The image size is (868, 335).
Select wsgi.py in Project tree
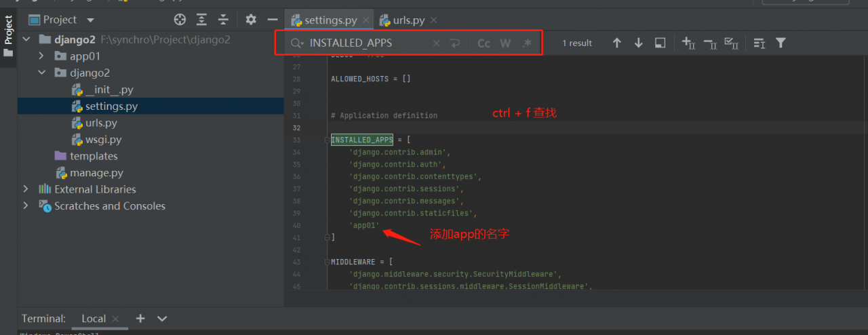click(96, 140)
